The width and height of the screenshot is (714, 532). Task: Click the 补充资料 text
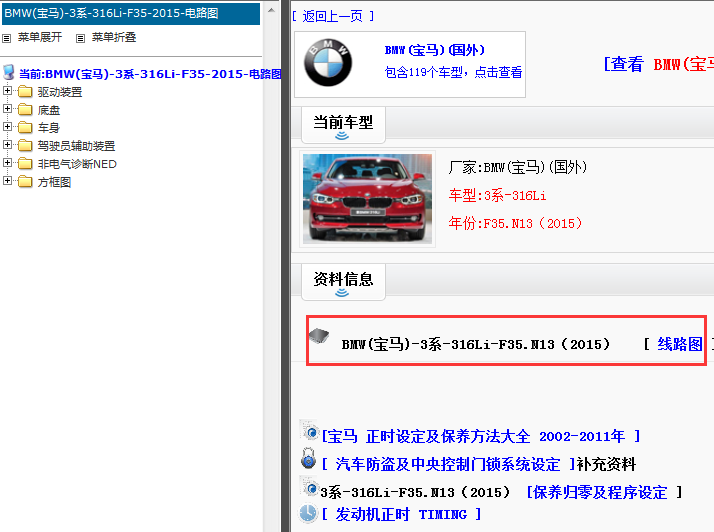point(607,464)
